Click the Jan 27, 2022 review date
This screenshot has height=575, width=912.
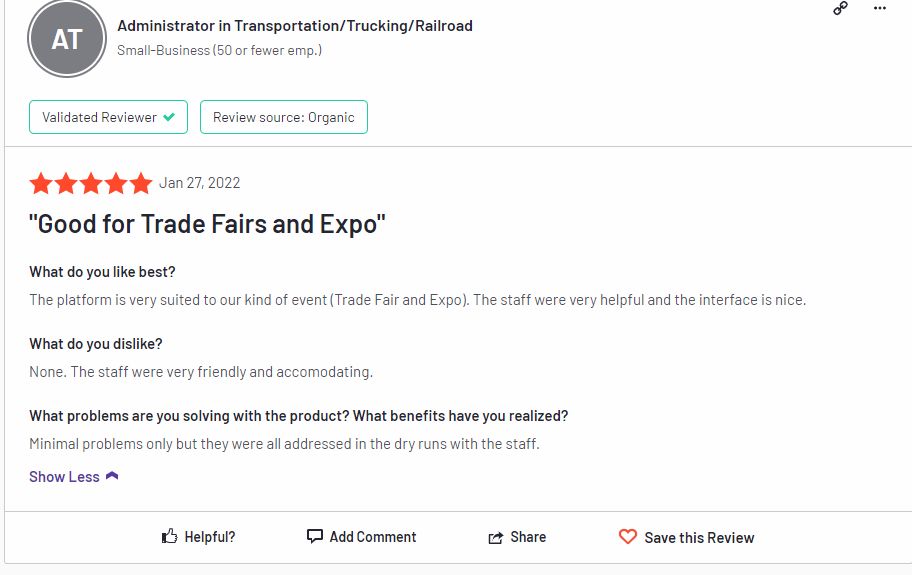200,183
